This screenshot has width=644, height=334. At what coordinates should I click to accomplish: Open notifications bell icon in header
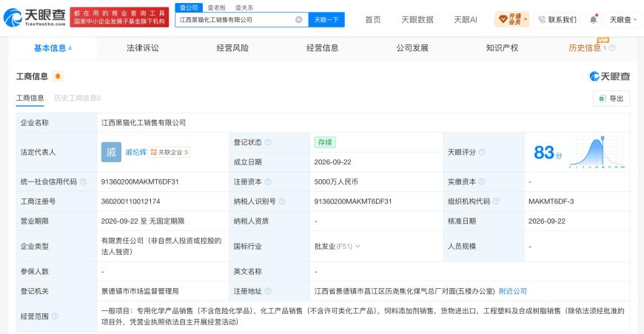(594, 19)
